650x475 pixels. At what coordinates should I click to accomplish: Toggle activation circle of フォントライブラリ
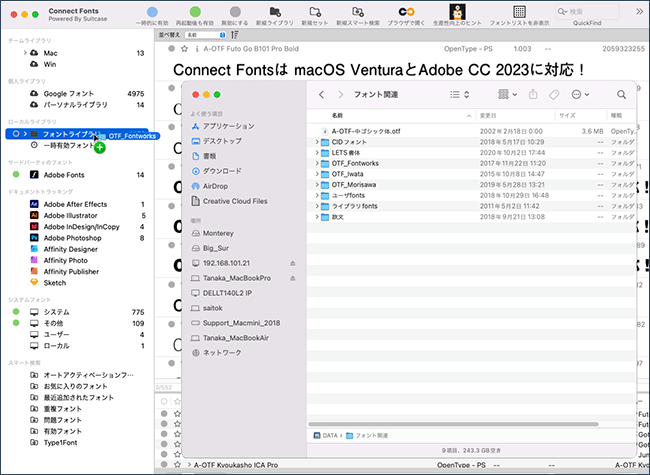pyautogui.click(x=16, y=134)
